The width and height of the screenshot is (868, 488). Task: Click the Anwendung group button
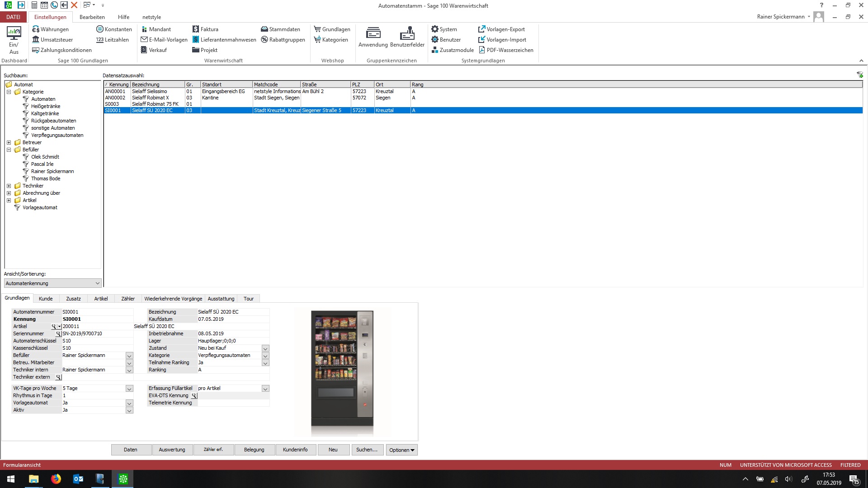pos(373,37)
